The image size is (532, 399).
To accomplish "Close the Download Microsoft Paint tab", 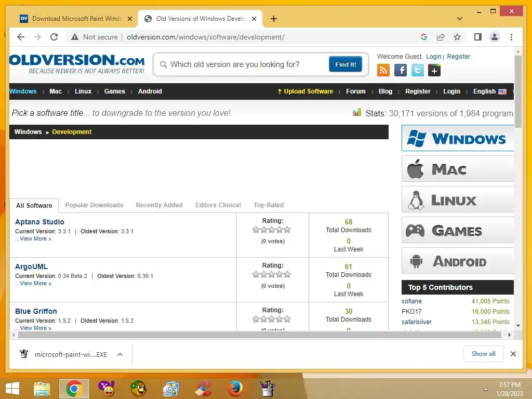I will tap(129, 19).
